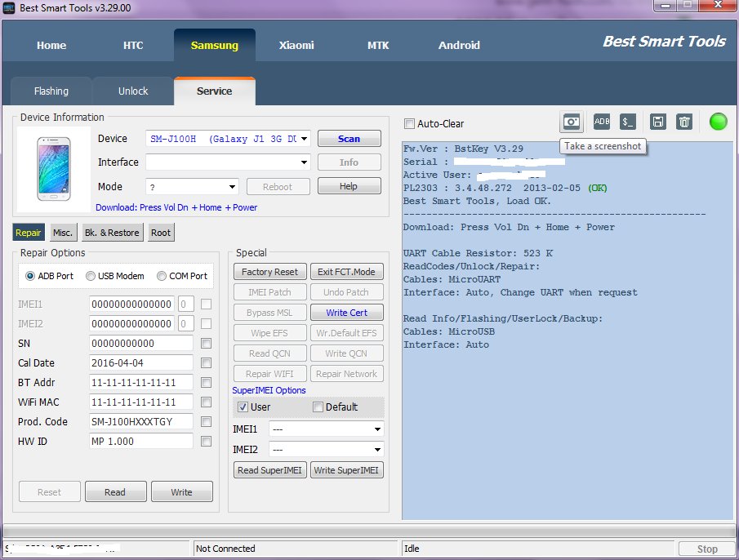Switch to the Home tab
This screenshot has width=739, height=560.
51,45
